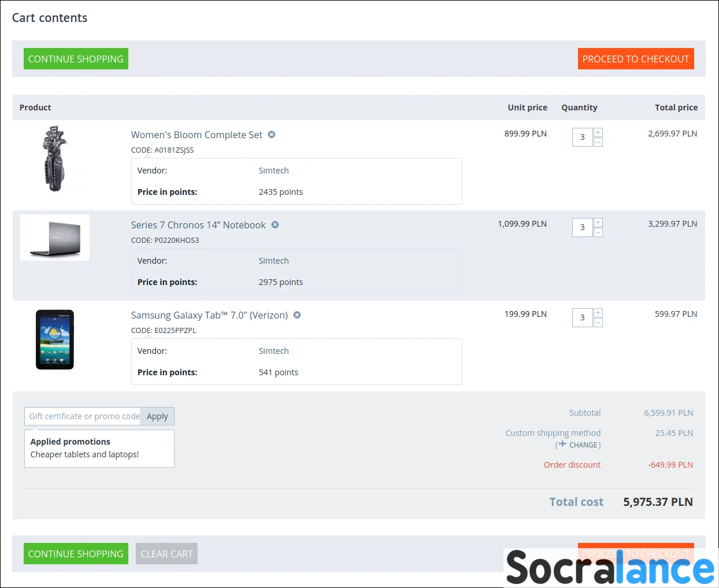The image size is (719, 588).
Task: Open Simtech vendor link for Chronos Notebook
Action: pyautogui.click(x=273, y=261)
